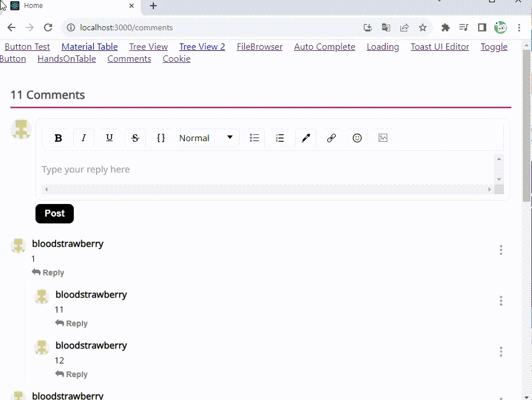
Task: Open the Chrome three-dot menu
Action: coord(519,27)
